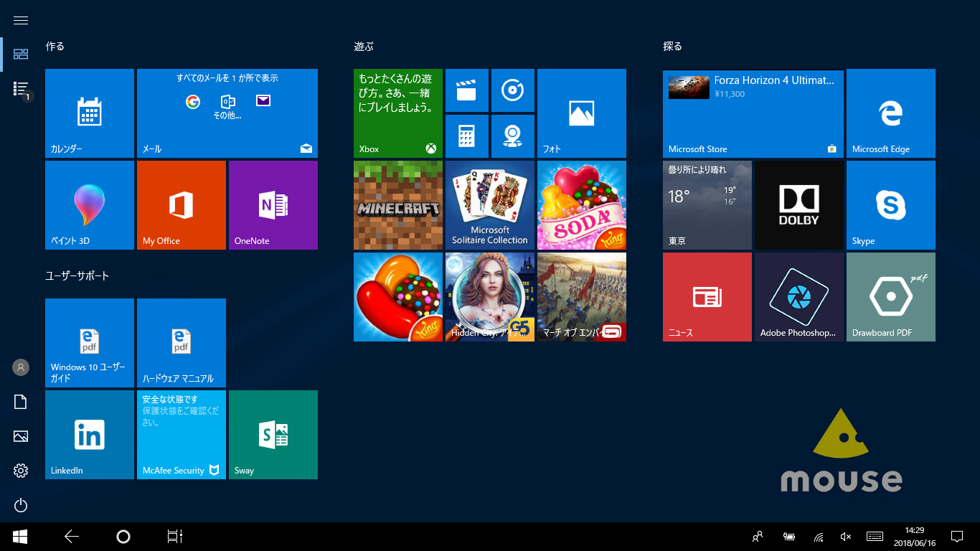Open the Calculator tile
The width and height of the screenshot is (980, 551).
[x=467, y=136]
